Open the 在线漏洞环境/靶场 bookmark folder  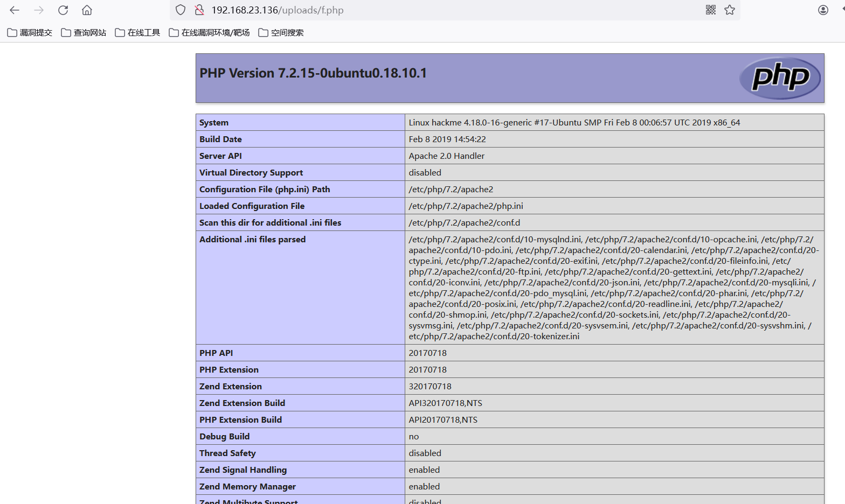pos(209,33)
